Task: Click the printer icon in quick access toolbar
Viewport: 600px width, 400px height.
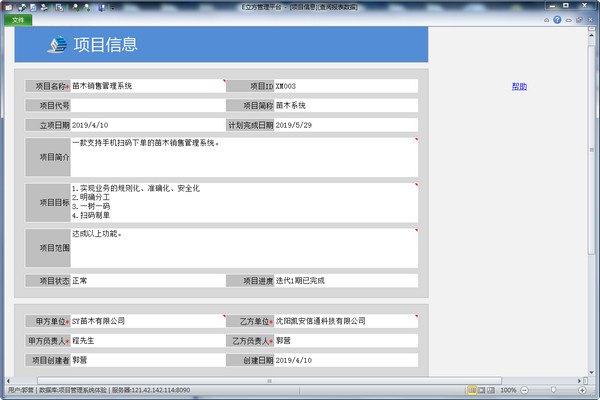Action: [x=44, y=7]
